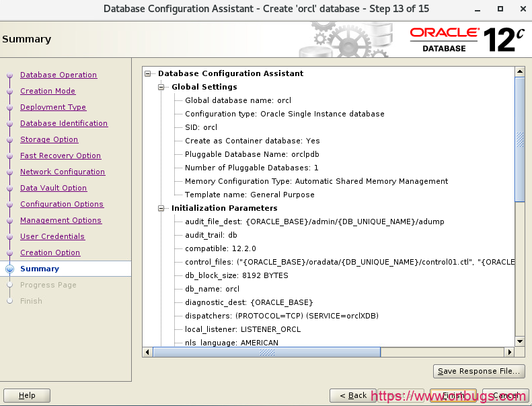Click Finish to create the database

453,395
